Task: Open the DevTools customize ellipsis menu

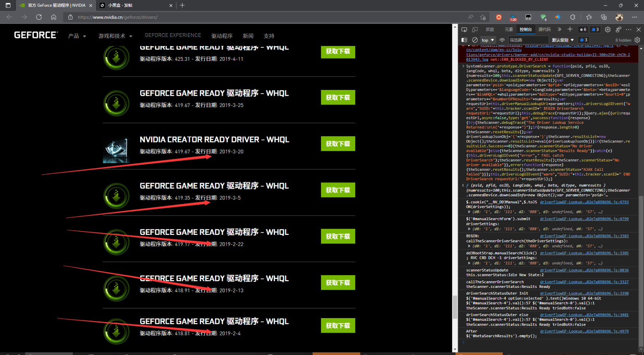Action: 629,29
